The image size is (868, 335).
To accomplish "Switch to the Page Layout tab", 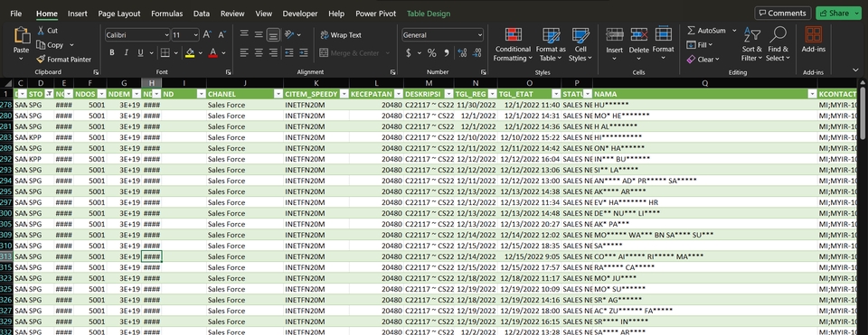I will tap(119, 14).
